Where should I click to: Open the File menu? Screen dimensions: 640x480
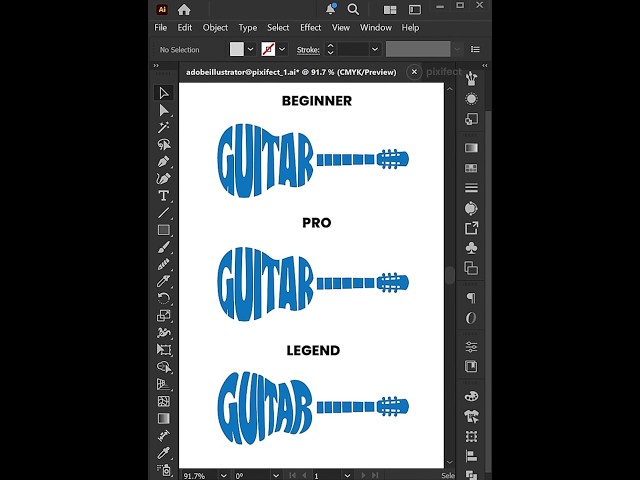tap(160, 28)
